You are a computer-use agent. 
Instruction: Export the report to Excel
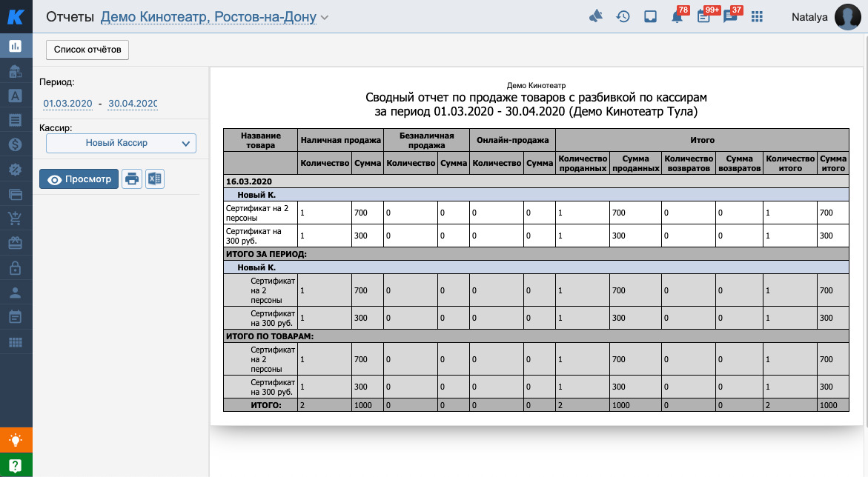154,179
